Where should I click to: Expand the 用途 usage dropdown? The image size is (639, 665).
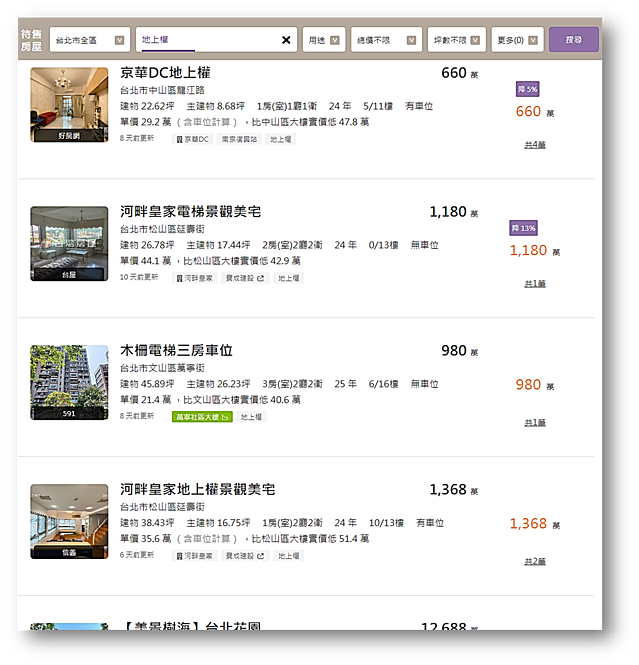324,40
